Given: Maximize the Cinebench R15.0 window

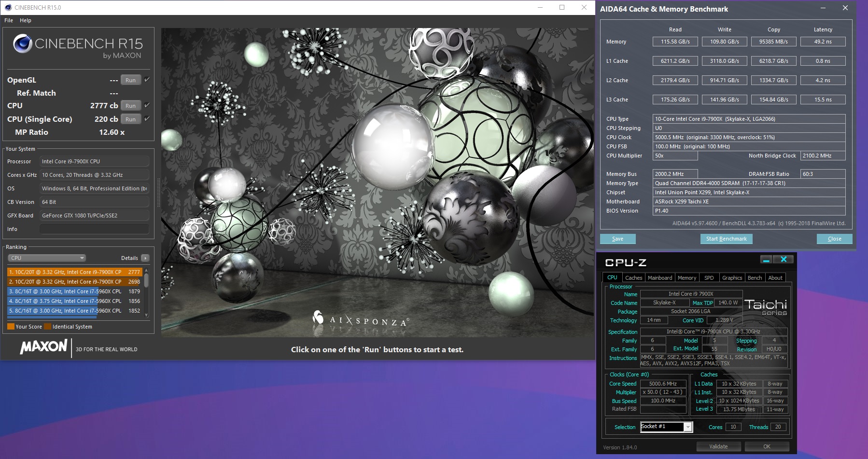Looking at the screenshot, I should pyautogui.click(x=562, y=7).
